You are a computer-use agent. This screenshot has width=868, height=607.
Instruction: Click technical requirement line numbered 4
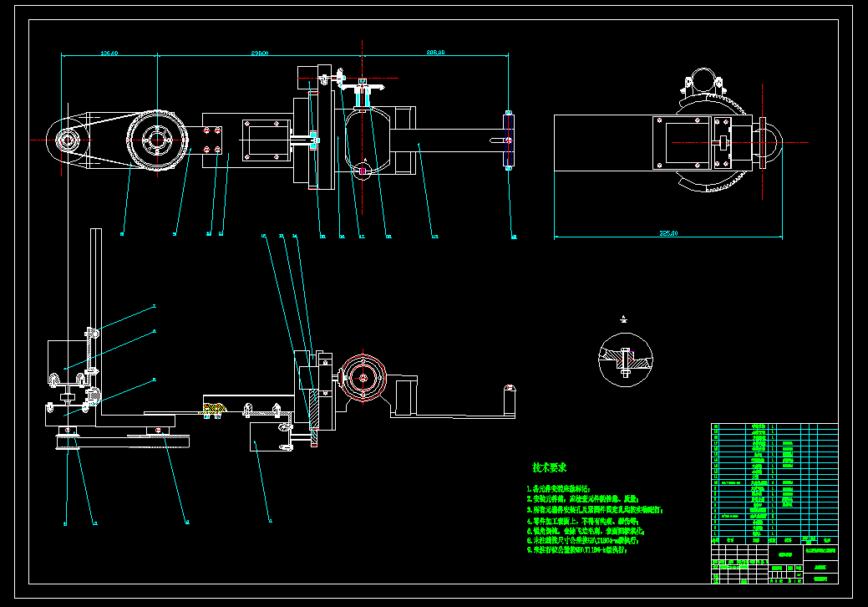pyautogui.click(x=582, y=521)
